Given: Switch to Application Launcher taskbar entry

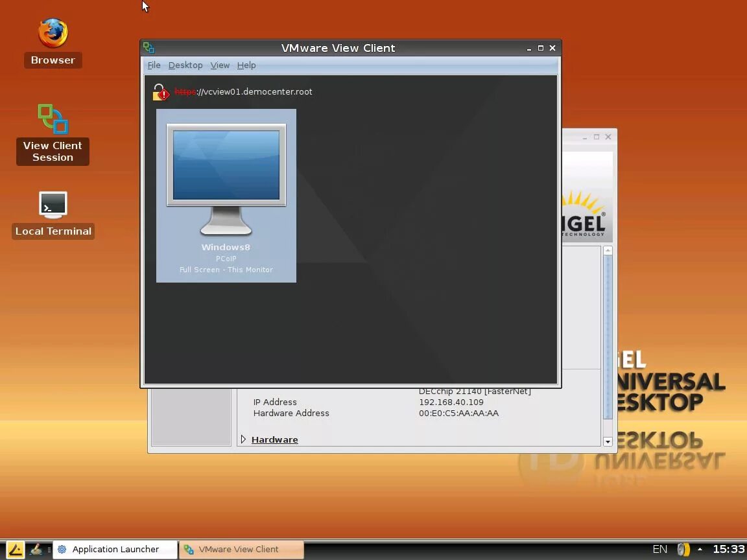Looking at the screenshot, I should click(x=115, y=550).
